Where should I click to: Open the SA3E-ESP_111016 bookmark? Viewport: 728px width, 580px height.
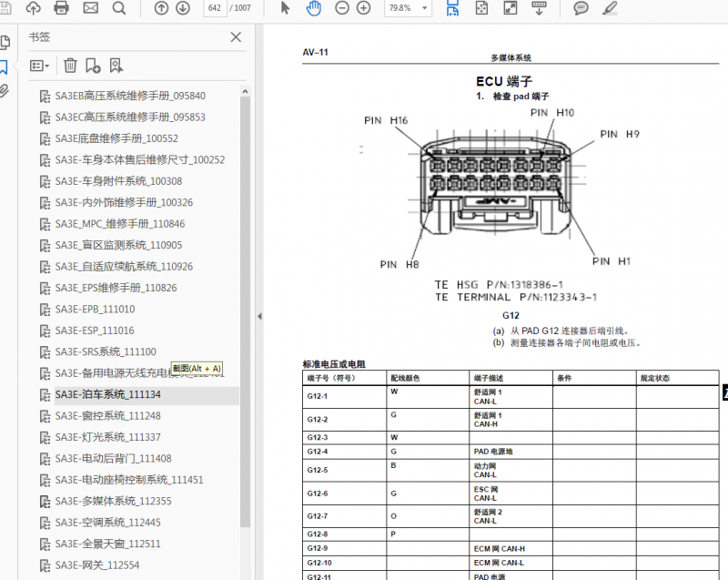[x=95, y=331]
